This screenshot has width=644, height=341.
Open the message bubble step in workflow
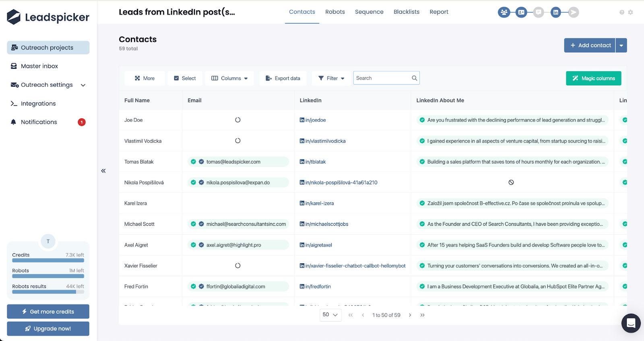pyautogui.click(x=539, y=12)
